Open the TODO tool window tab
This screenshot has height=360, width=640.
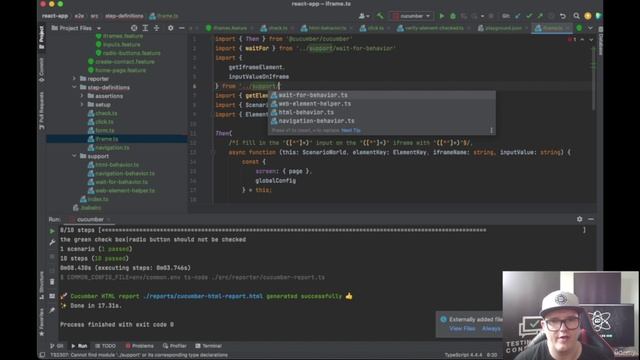(x=105, y=346)
